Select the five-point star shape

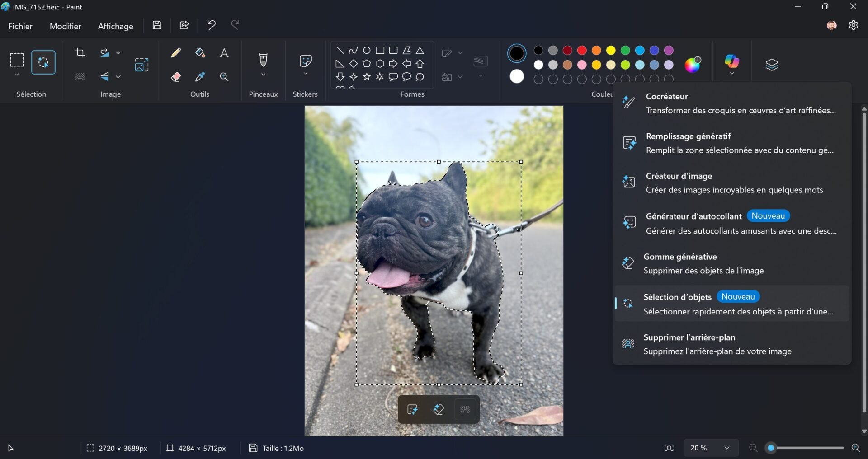(x=367, y=77)
